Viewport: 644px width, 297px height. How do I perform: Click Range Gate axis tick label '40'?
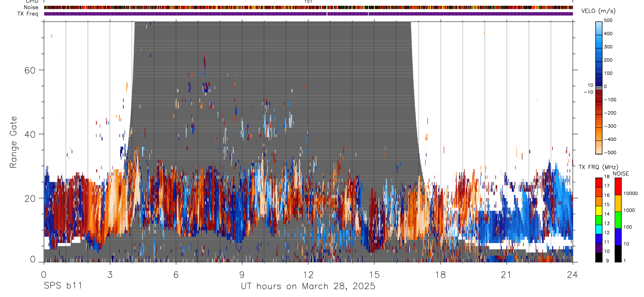tap(31, 134)
